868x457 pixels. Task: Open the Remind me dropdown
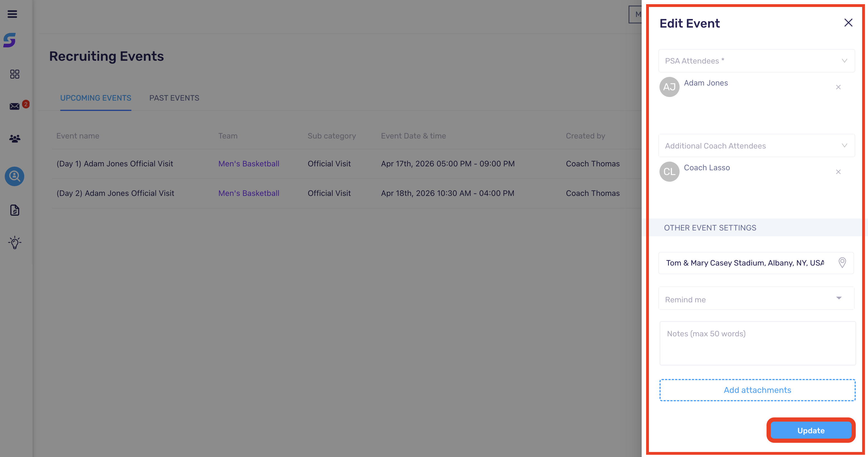(757, 298)
